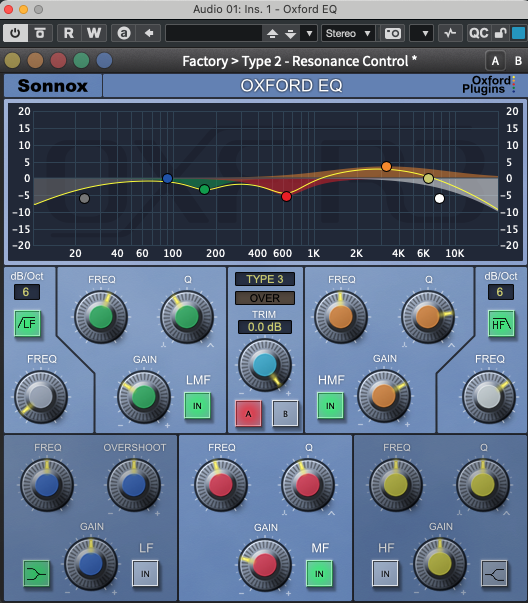Click the QC lock icon
The image size is (528, 603).
500,33
